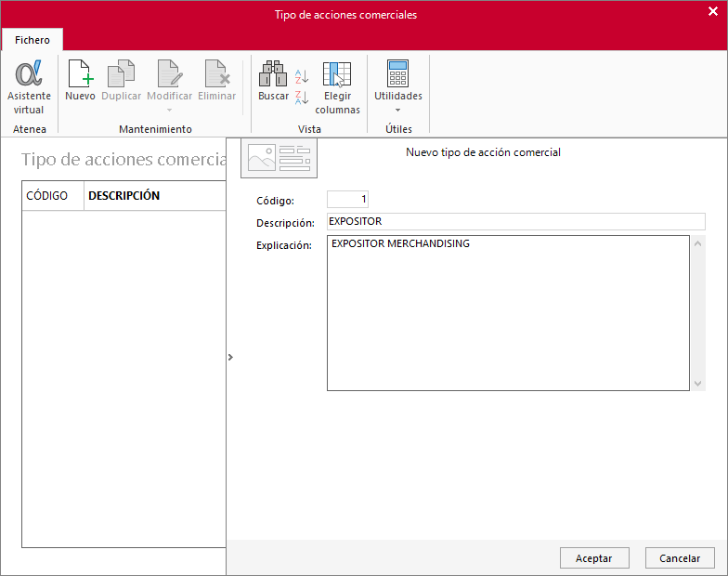
Task: Sort ascending with A-Z icon
Action: (302, 76)
